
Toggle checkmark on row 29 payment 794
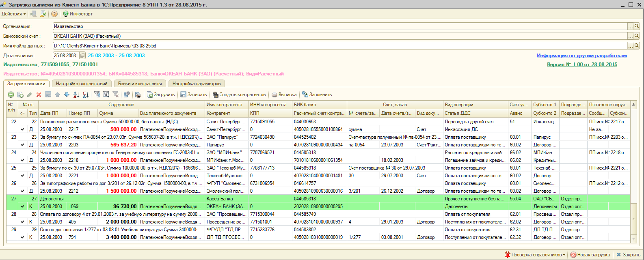click(23, 237)
